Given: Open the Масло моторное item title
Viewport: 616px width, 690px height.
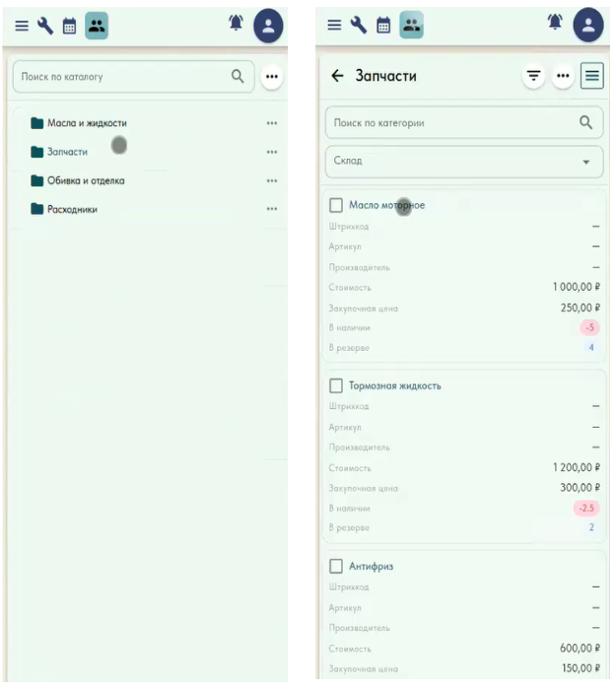Looking at the screenshot, I should pos(386,205).
